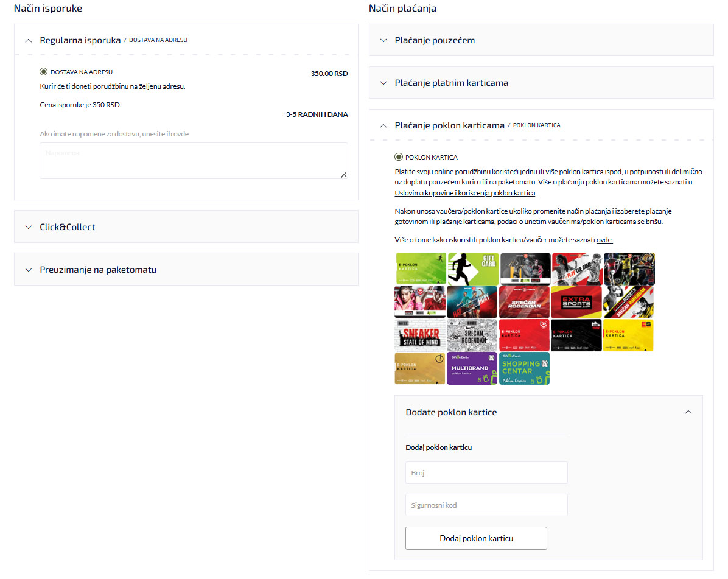The width and height of the screenshot is (728, 579).
Task: Collapse the Dodate poklon kartice panel
Action: tap(688, 412)
